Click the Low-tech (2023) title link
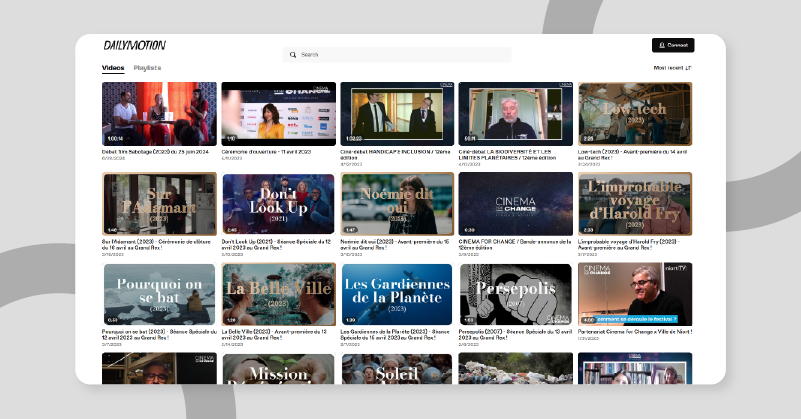This screenshot has height=419, width=801. pos(632,155)
